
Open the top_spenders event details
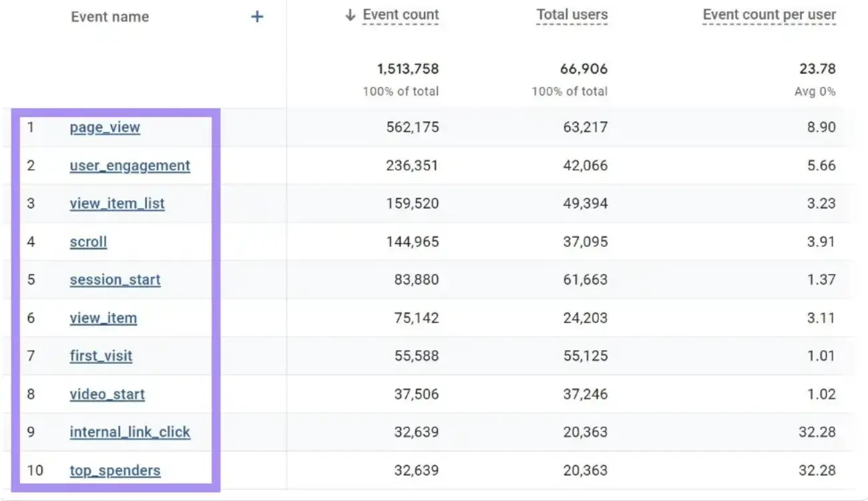(x=115, y=470)
